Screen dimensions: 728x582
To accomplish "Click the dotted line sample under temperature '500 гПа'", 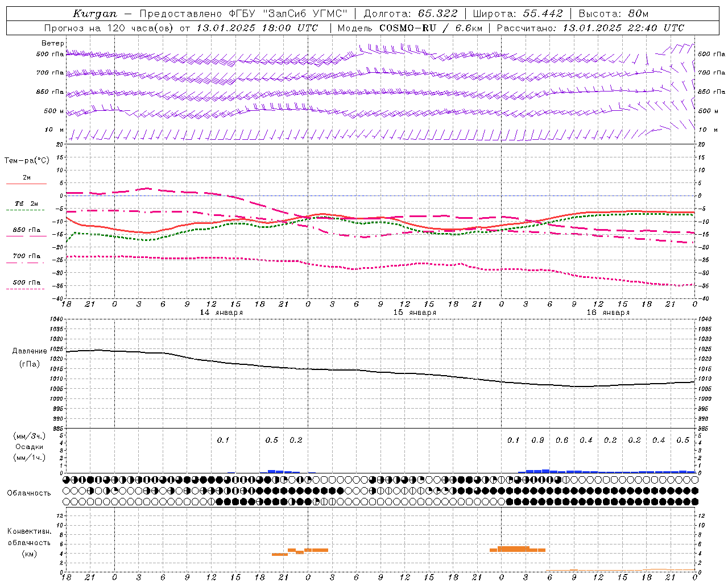I will (x=25, y=289).
